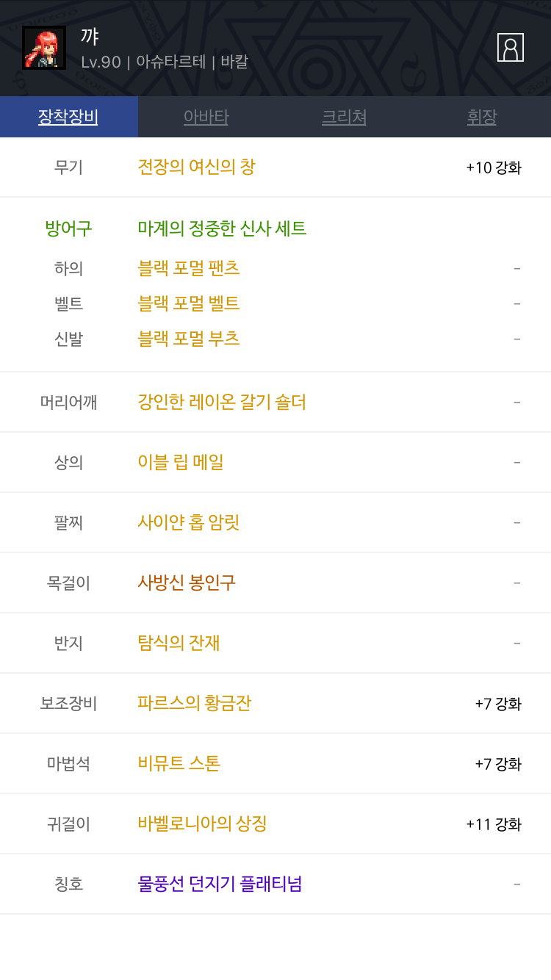551x980 pixels.
Task: Select the 블랙 포멀 벨트 item
Action: coord(189,303)
